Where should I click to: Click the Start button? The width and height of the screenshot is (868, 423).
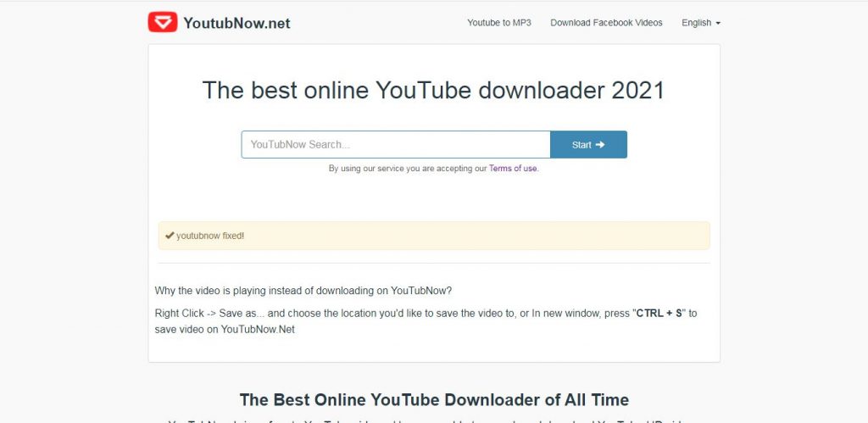pos(588,144)
